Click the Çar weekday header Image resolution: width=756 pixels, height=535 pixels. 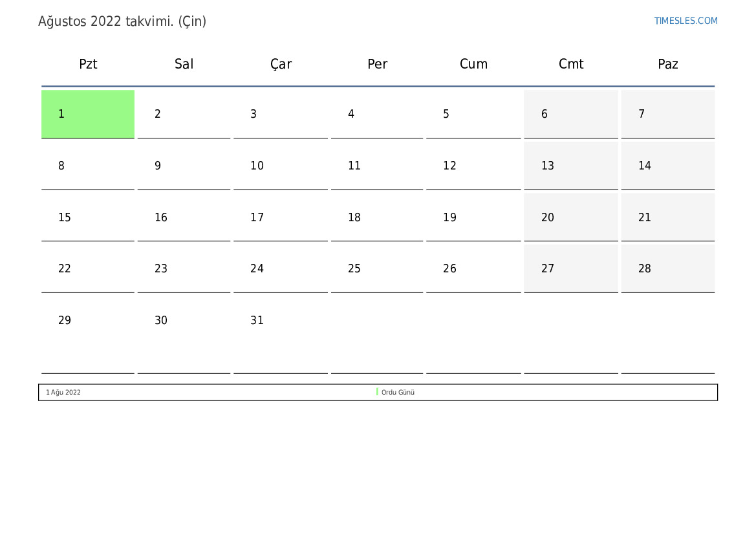coord(281,64)
